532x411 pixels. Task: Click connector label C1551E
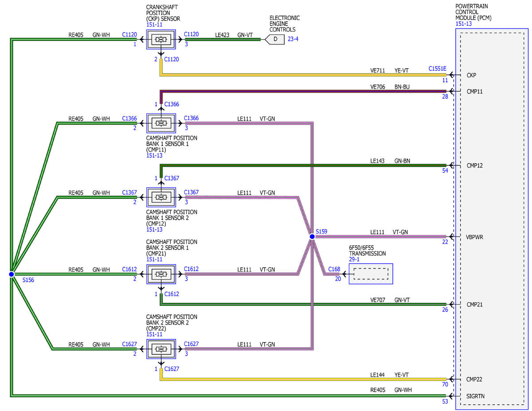438,69
